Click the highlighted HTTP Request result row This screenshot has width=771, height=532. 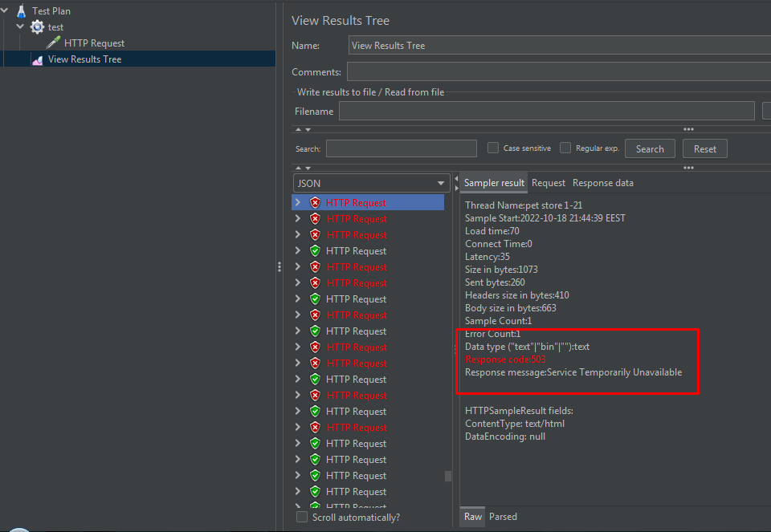(x=368, y=202)
